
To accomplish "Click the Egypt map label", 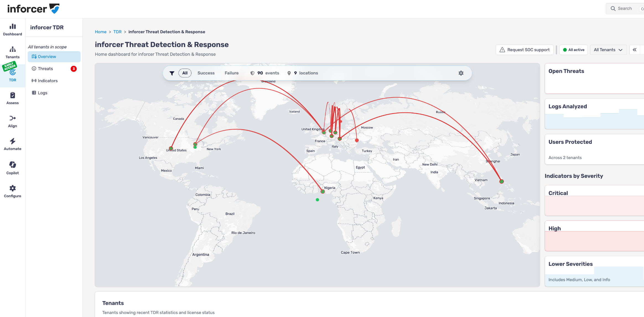I will (x=360, y=167).
